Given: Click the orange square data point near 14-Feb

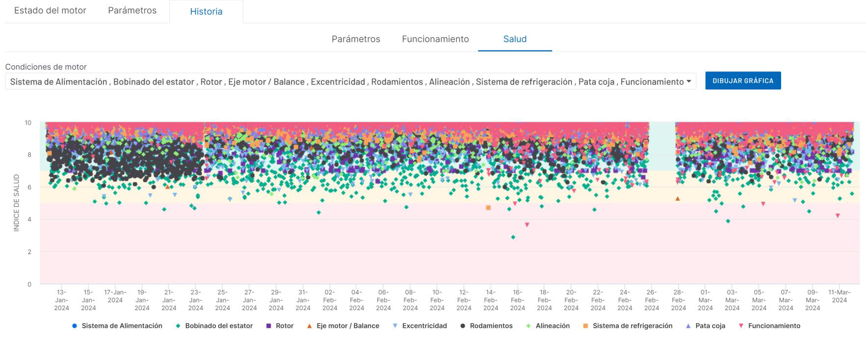Looking at the screenshot, I should (488, 208).
